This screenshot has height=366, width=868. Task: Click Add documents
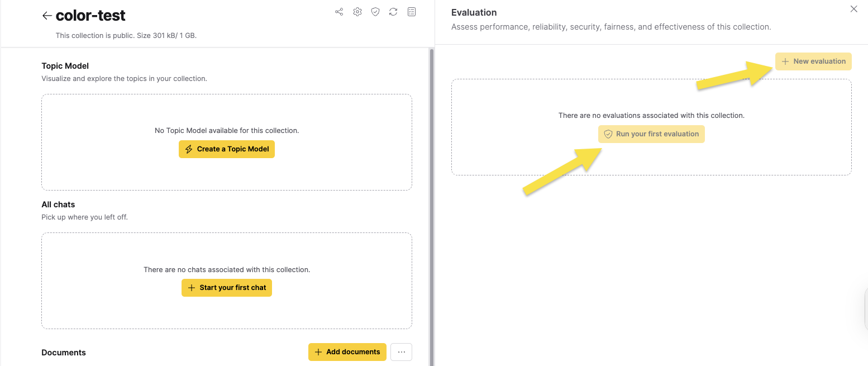tap(347, 351)
